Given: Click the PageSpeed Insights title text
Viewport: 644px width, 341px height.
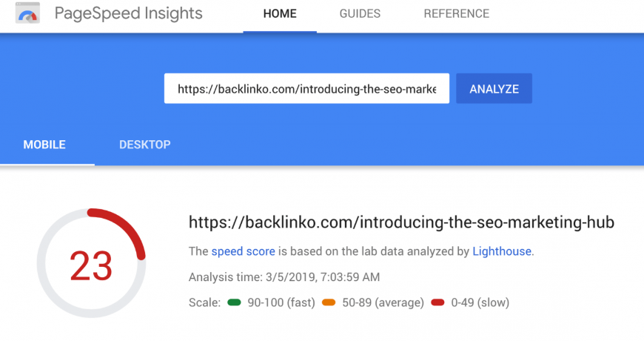Looking at the screenshot, I should pos(129,13).
